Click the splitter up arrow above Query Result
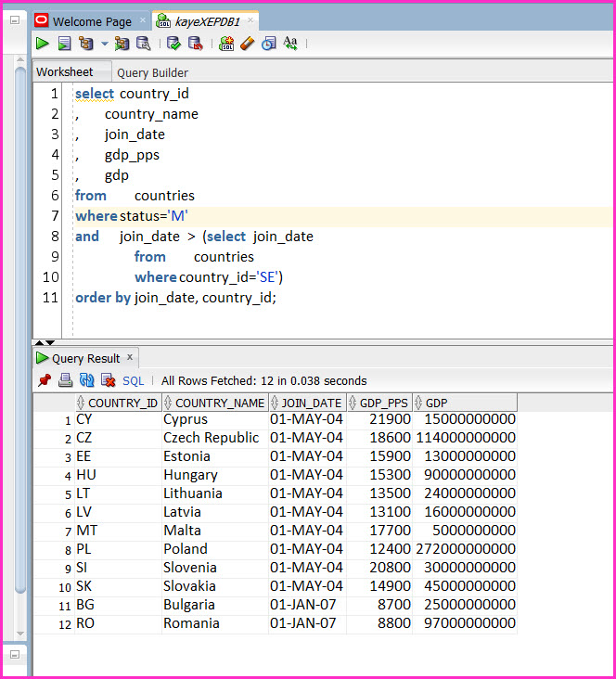Viewport: 616px width, 679px height. tap(39, 342)
